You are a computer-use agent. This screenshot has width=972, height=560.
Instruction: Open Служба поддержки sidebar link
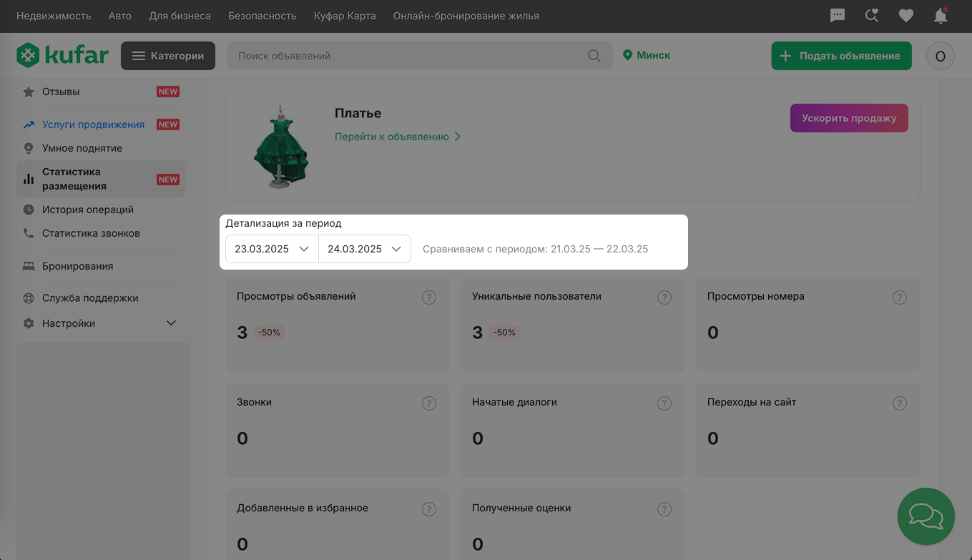[90, 298]
